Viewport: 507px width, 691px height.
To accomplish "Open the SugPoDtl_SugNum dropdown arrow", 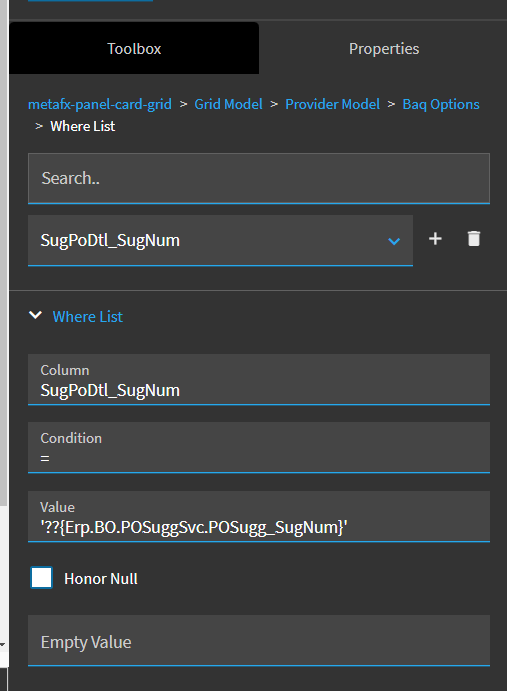I will [394, 241].
